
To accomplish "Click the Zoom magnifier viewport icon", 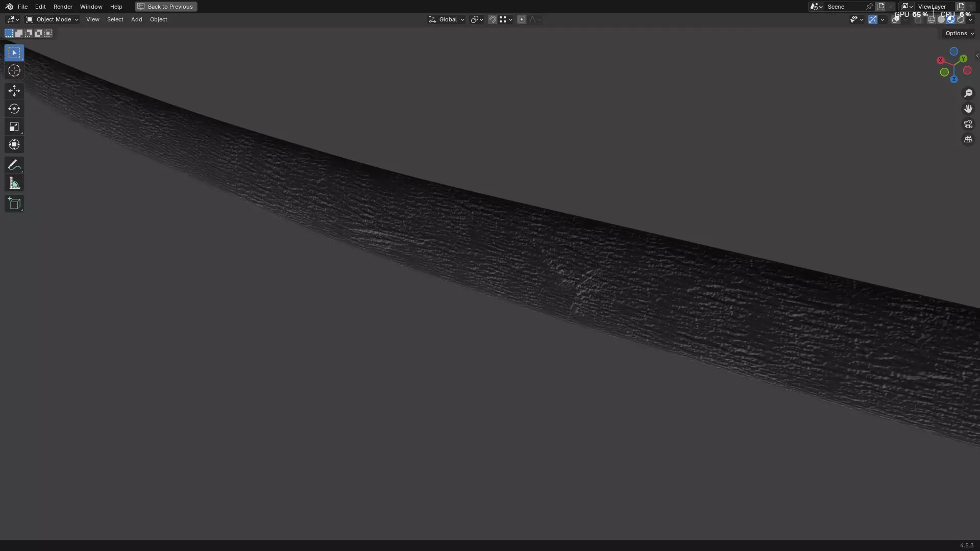I will tap(968, 93).
